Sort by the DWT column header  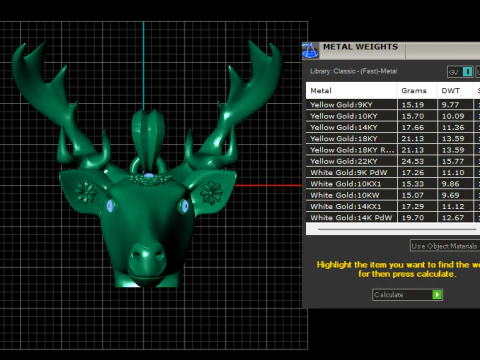455,91
